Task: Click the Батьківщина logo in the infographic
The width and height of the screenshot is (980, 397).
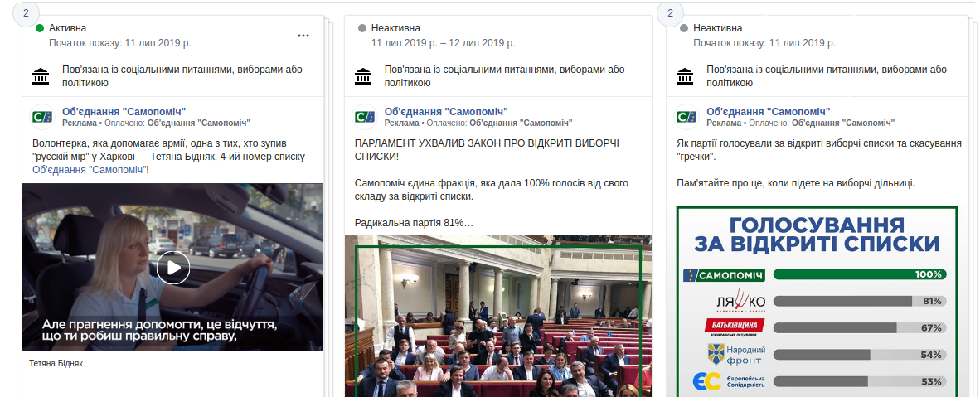Action: click(735, 327)
